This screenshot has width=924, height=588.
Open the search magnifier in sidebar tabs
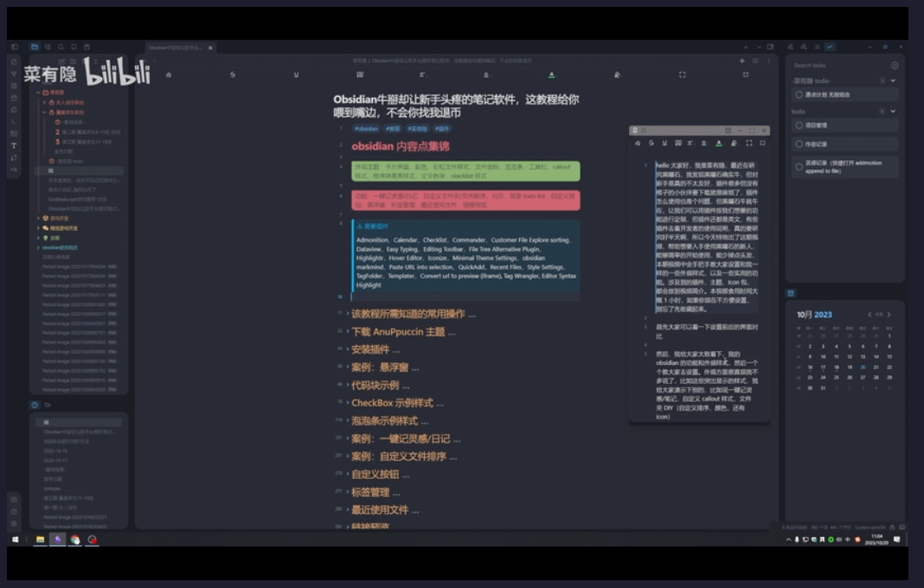pos(61,47)
